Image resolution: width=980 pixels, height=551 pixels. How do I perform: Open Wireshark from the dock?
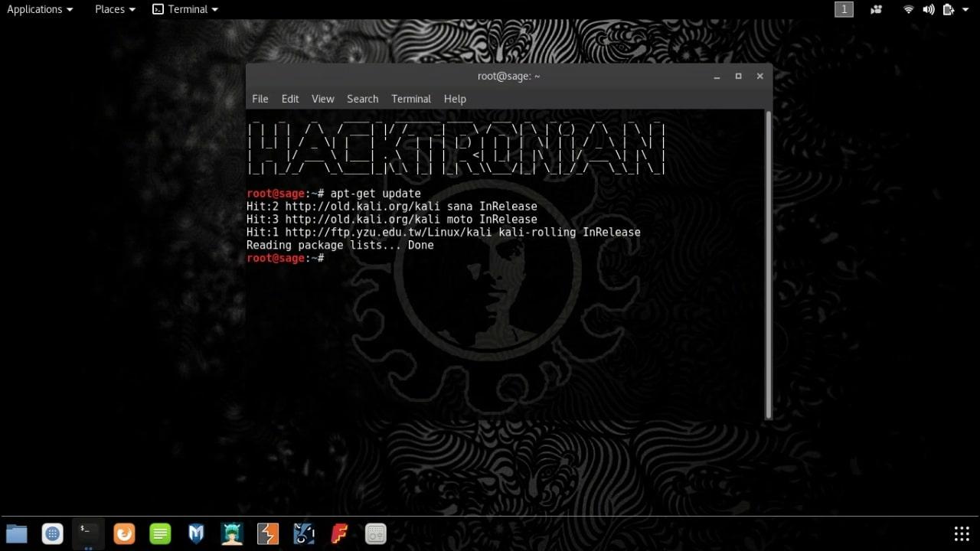[x=303, y=533]
